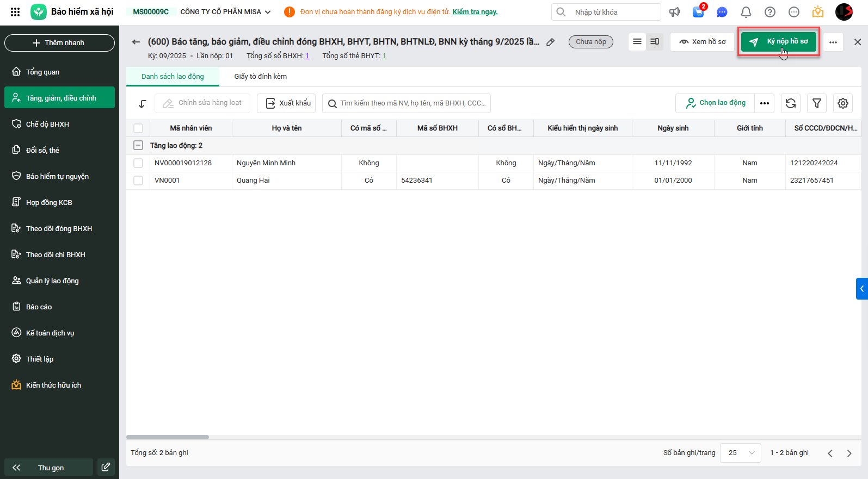Click the megaphone announcements icon
The width and height of the screenshot is (868, 479).
pyautogui.click(x=675, y=12)
